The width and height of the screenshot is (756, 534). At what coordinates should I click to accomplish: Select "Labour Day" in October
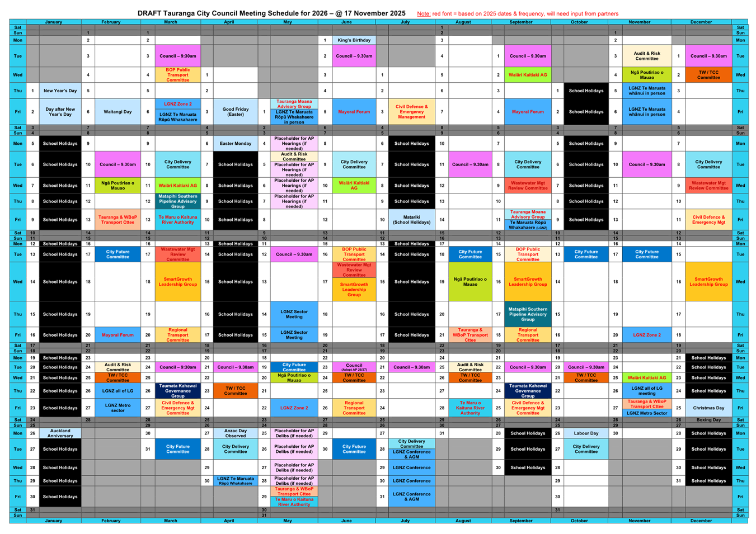click(x=586, y=433)
